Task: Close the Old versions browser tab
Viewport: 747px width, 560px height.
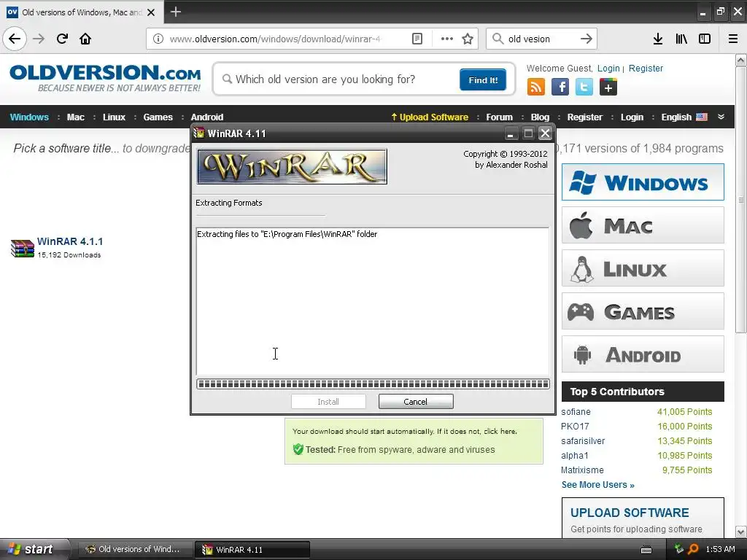Action: point(151,12)
